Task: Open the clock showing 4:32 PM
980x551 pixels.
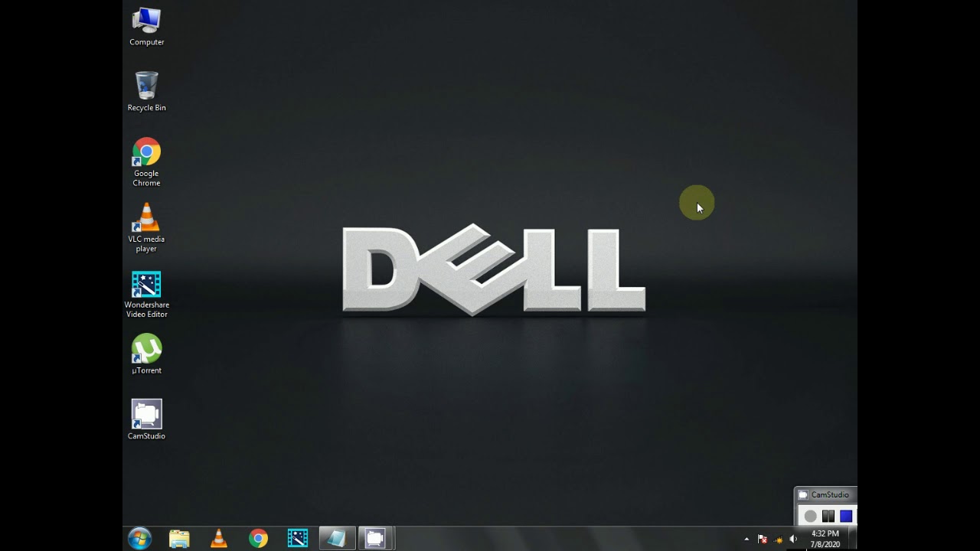Action: [x=825, y=539]
